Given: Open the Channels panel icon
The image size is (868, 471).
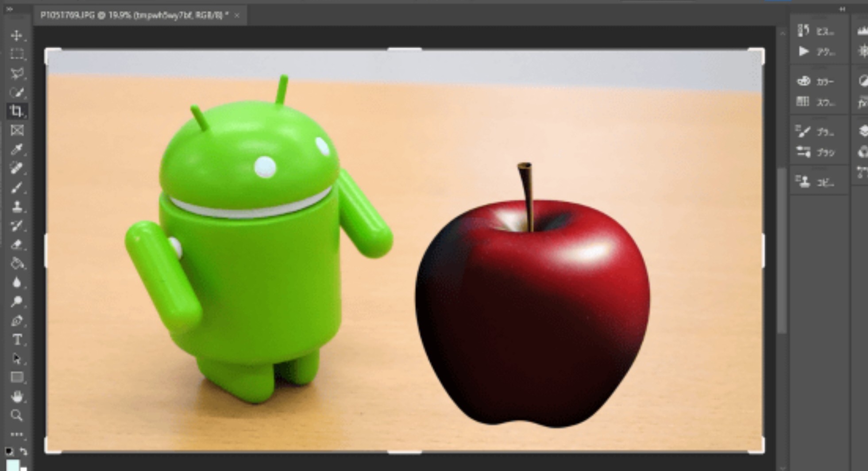Looking at the screenshot, I should (863, 152).
